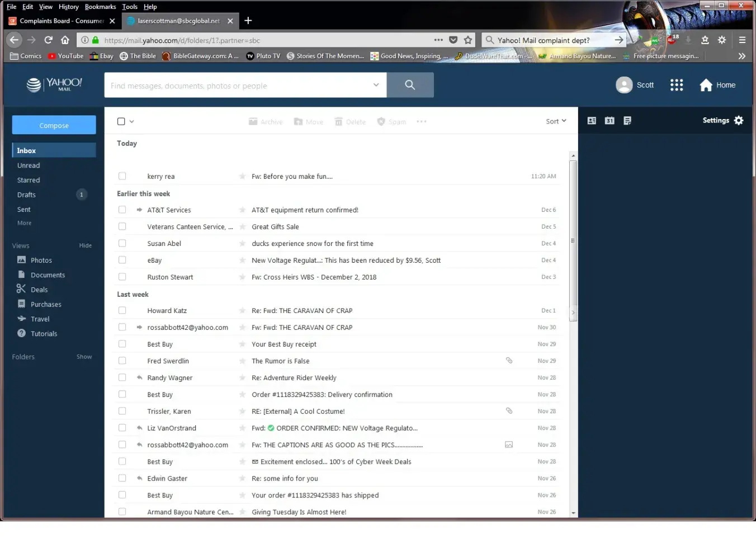
Task: Select the kerry rea message checkbox
Action: click(x=122, y=176)
